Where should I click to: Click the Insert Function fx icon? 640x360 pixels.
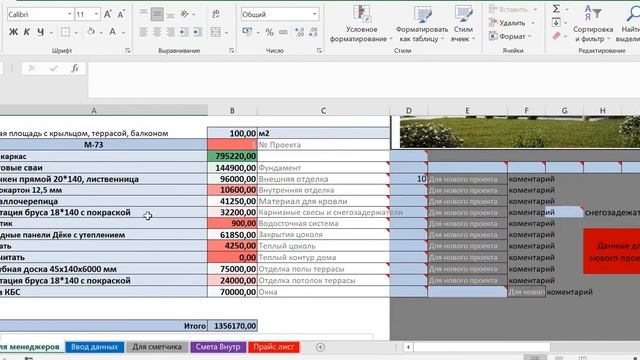(75, 69)
